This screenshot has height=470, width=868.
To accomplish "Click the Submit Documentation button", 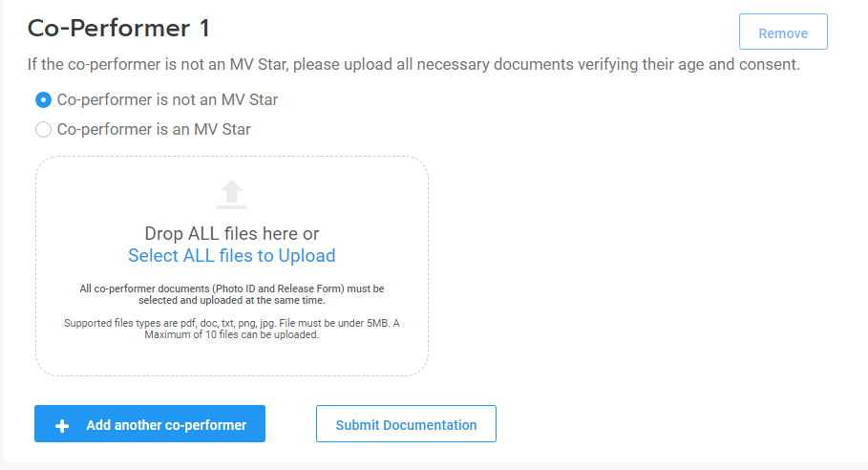I will click(x=406, y=424).
